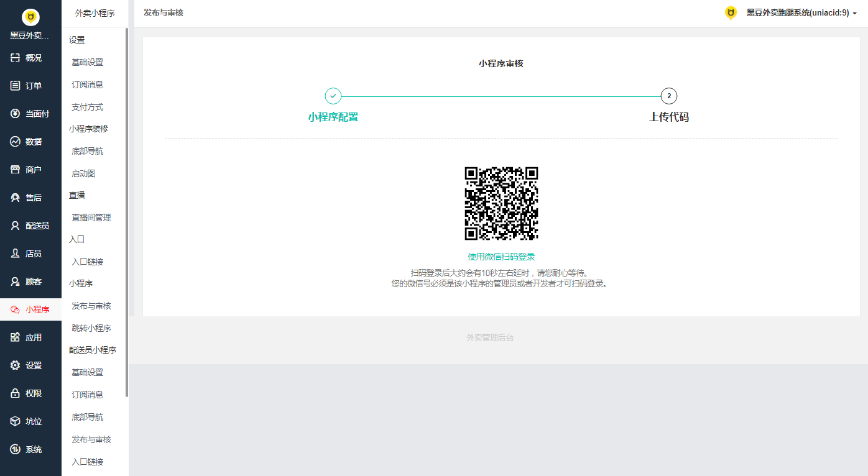Click the completed step checkmark circle

point(333,96)
